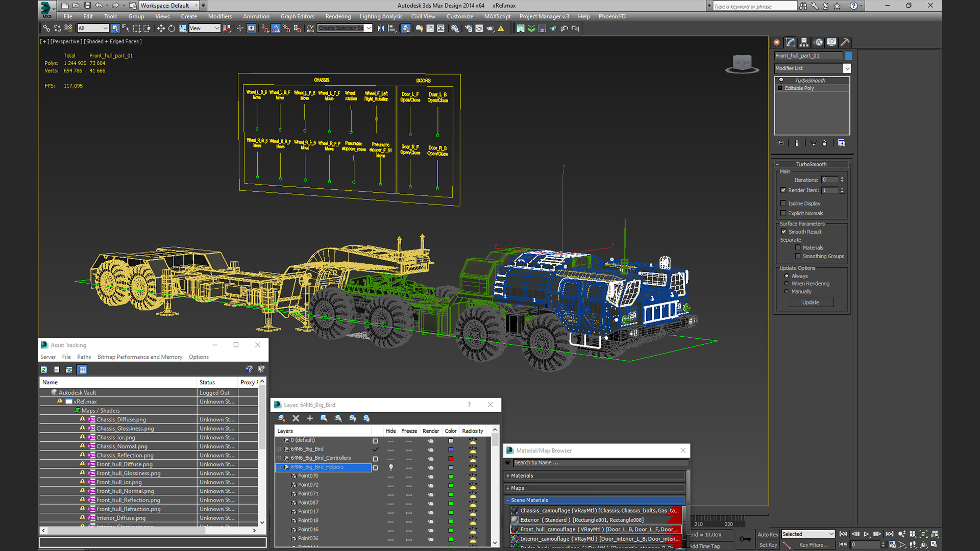The image size is (980, 551).
Task: Change 64N6_Big_Bird_Controllers red layer color
Action: (x=451, y=459)
